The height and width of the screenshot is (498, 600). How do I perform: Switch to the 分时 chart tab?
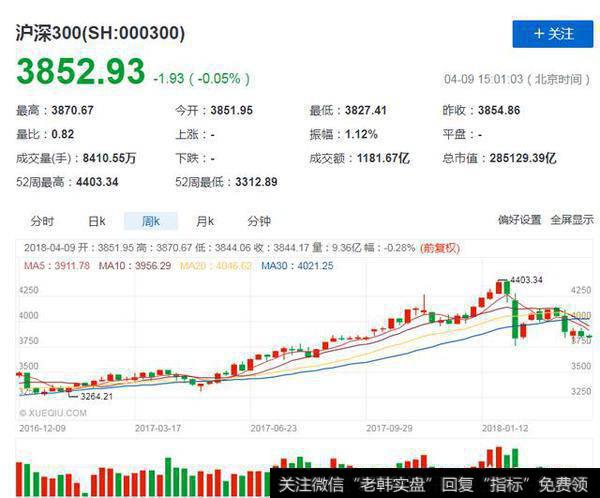(42, 221)
